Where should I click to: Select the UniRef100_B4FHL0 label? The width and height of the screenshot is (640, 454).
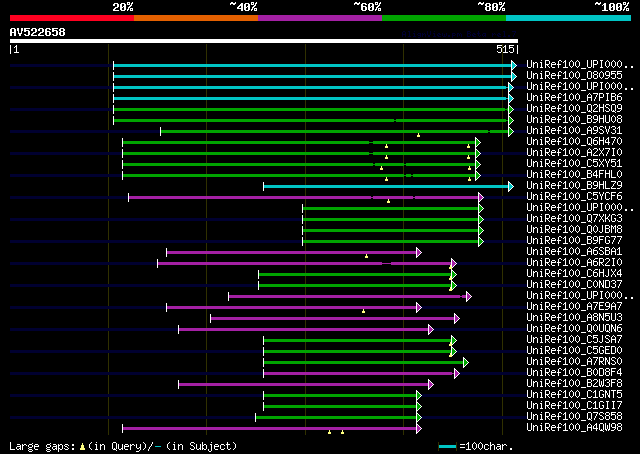[574, 175]
